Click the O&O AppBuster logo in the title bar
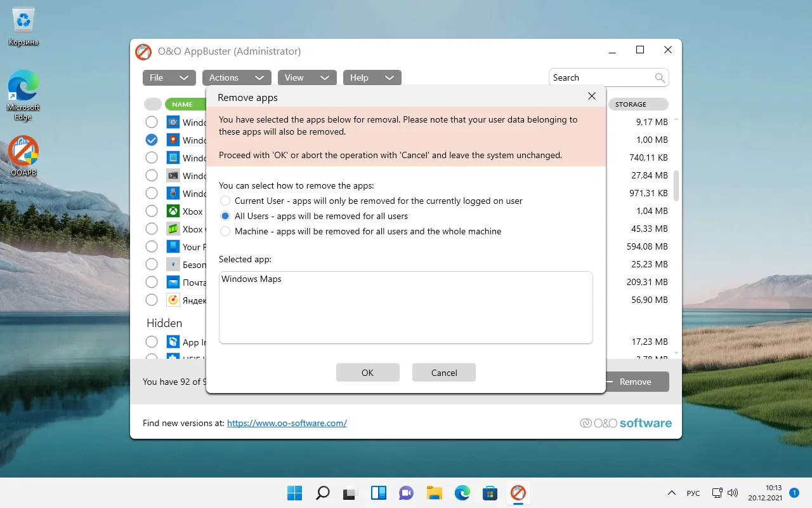Viewport: 812px width, 508px height. 143,51
